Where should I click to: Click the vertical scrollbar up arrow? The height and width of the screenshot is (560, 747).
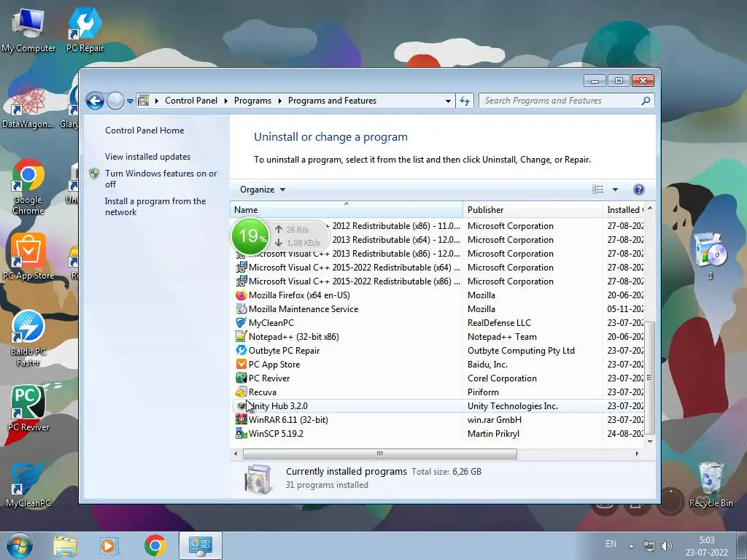click(x=650, y=209)
